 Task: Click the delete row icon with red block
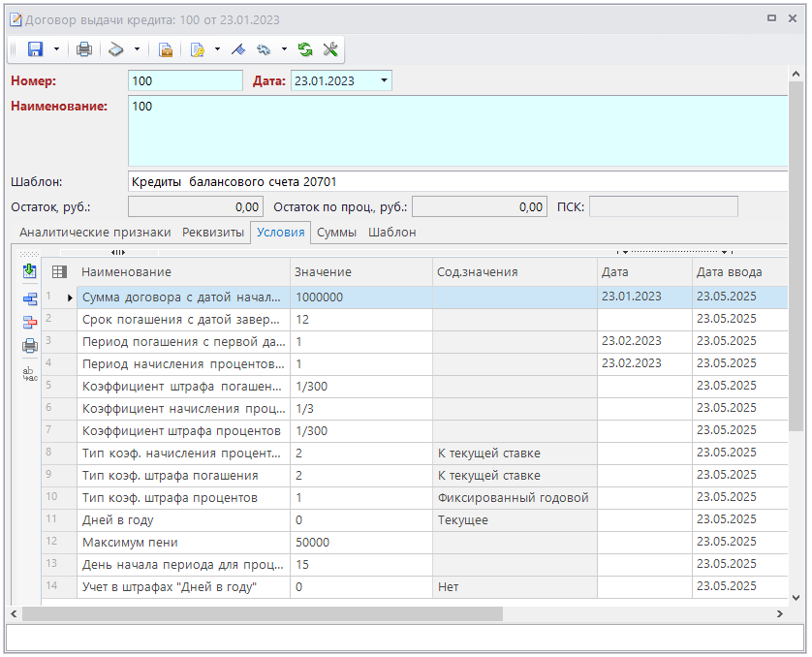30,323
